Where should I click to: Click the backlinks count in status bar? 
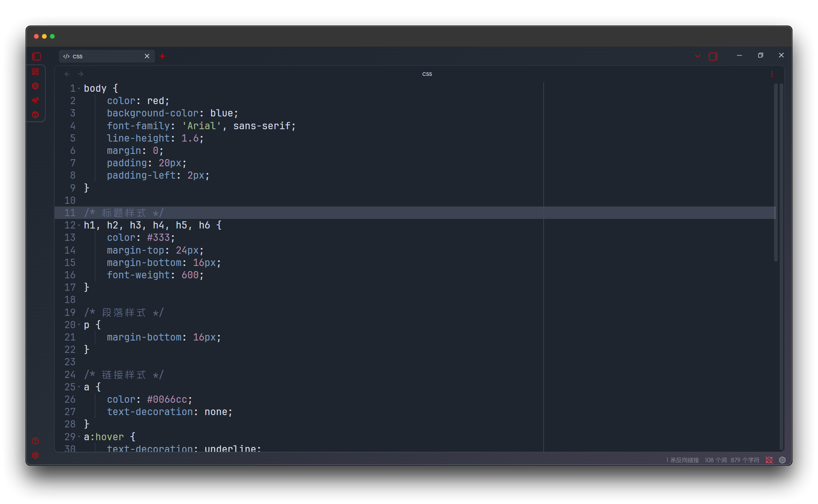[682, 460]
